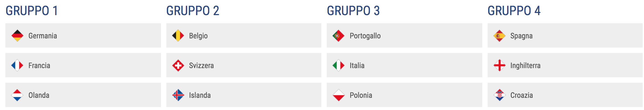Click the Poland flag icon
644x110 pixels.
(x=338, y=95)
